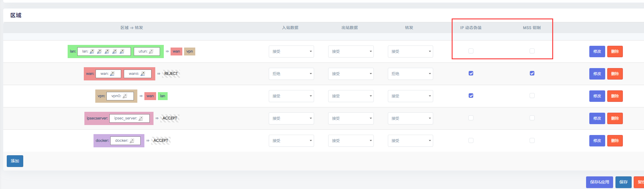Enable IP 动态伪装 for docker zone

(471, 141)
